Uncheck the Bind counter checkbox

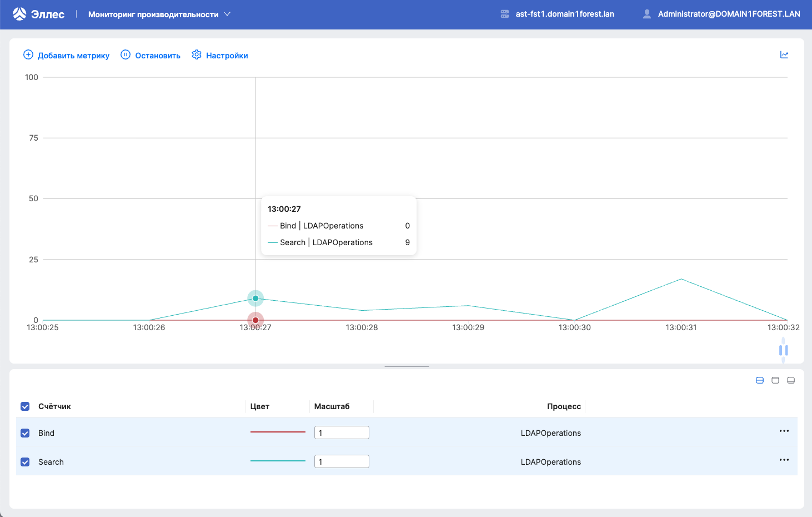[24, 433]
